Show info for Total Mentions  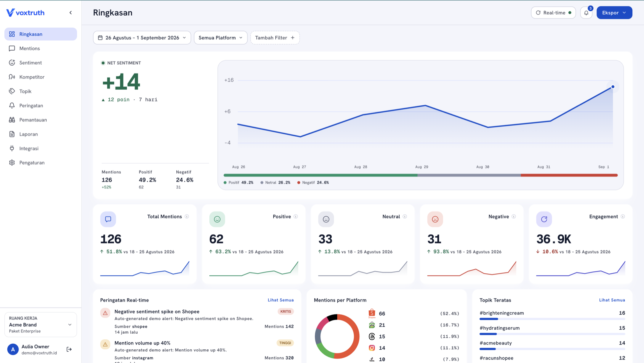click(x=187, y=217)
